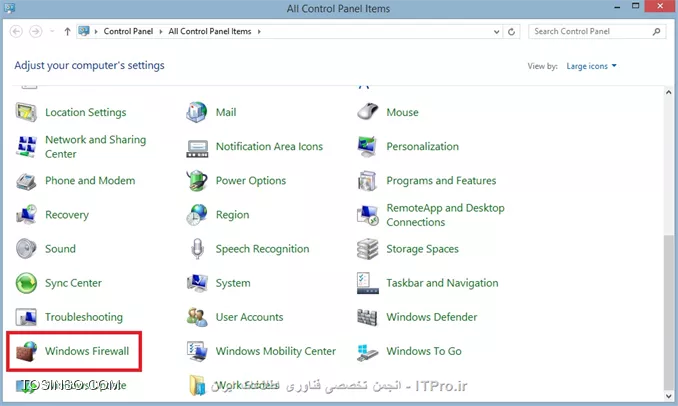Open the Region globe icon
The height and width of the screenshot is (406, 678).
tap(197, 215)
